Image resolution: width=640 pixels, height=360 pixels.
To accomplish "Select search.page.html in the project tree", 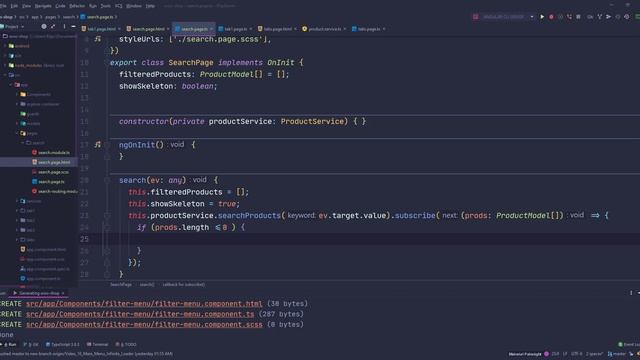I will 51,162.
